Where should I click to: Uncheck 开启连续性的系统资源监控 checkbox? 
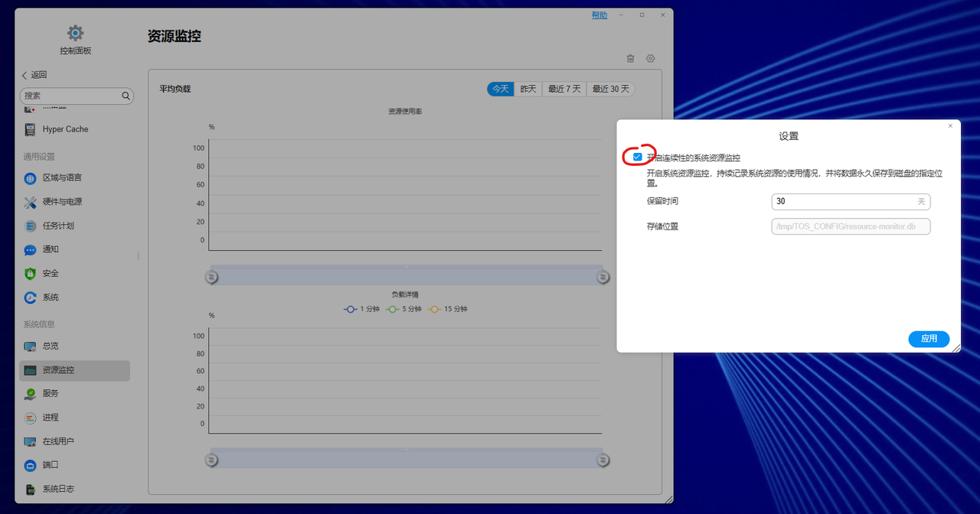(638, 157)
